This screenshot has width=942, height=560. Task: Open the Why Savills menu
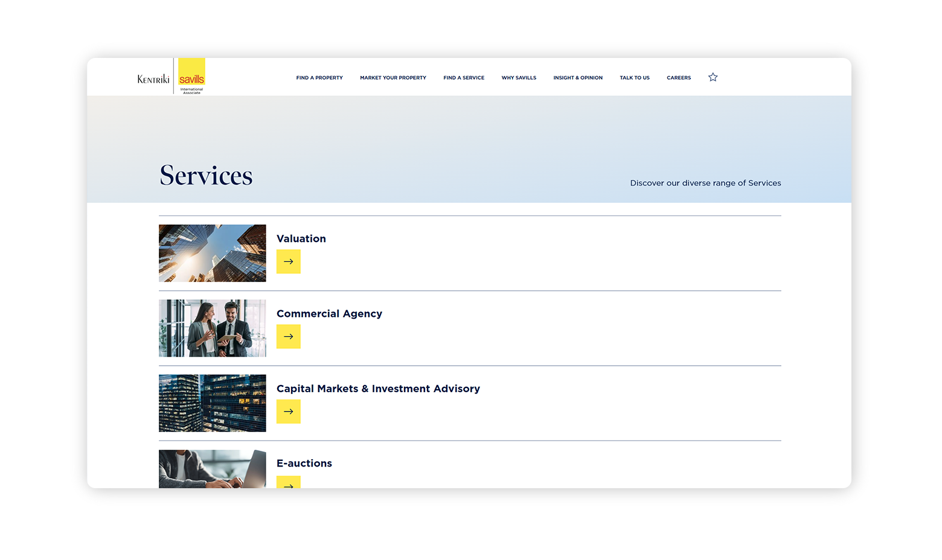coord(519,77)
